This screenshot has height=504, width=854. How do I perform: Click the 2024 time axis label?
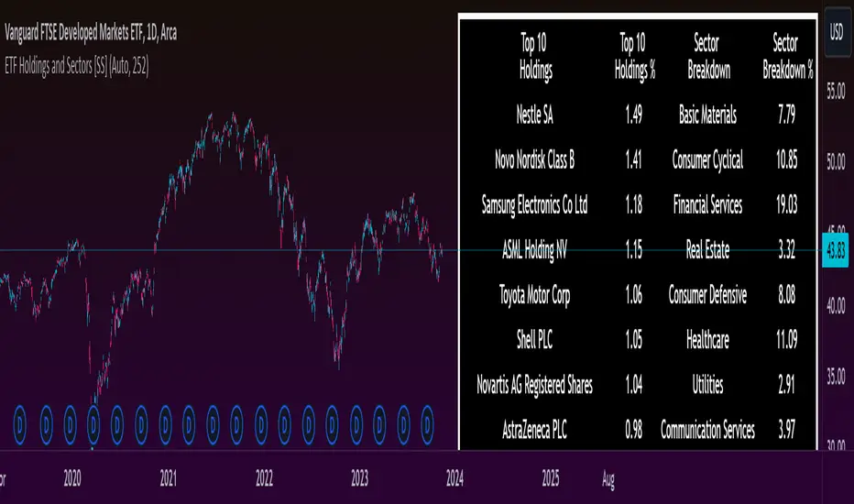tap(454, 479)
